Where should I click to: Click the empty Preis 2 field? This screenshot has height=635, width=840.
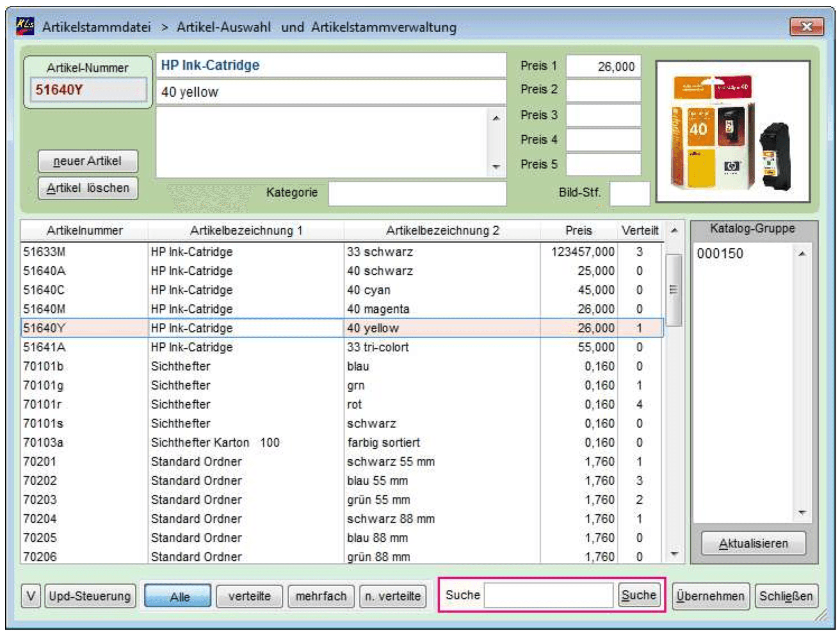603,90
